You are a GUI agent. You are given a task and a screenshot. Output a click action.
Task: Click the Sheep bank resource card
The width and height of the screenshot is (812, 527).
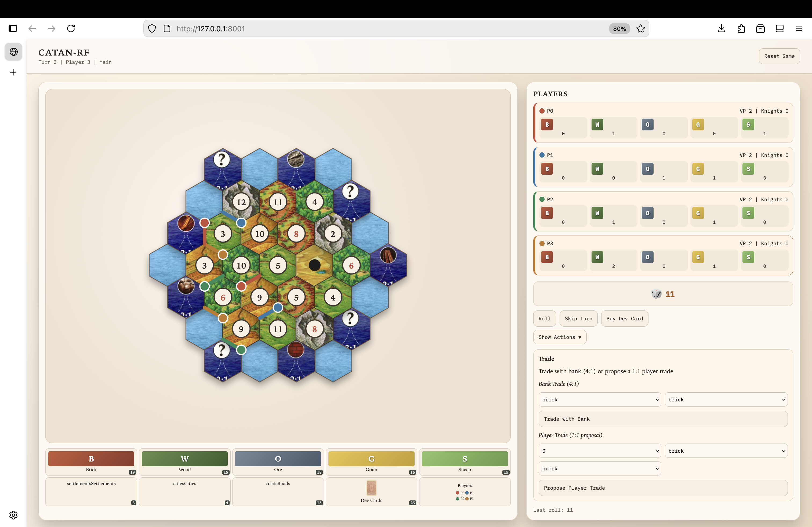(x=465, y=462)
